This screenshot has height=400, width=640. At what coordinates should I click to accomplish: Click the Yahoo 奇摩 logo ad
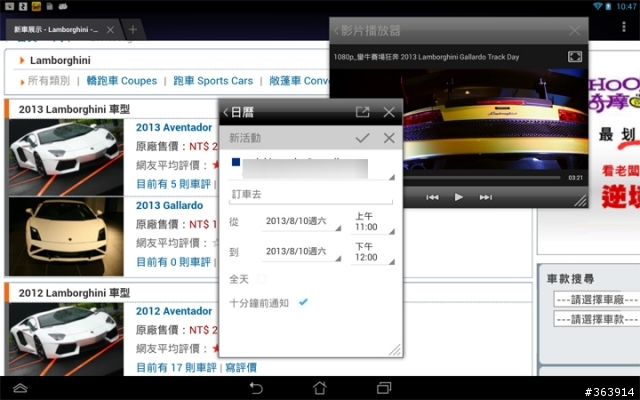tap(613, 94)
